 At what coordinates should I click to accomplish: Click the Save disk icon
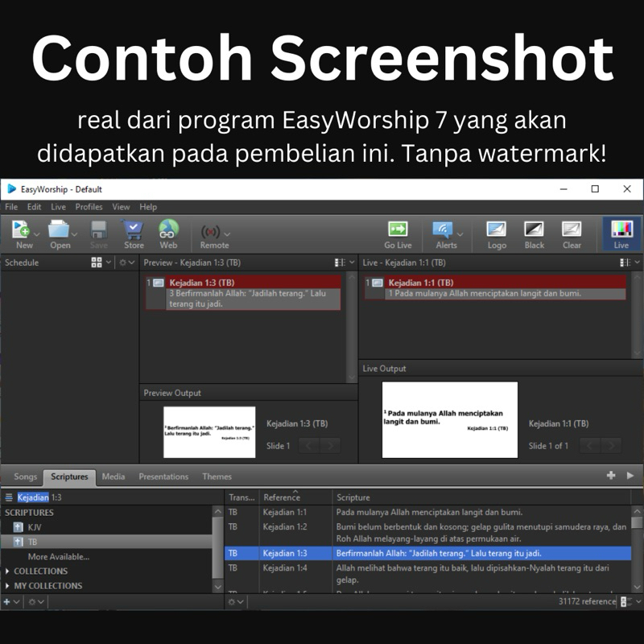coord(98,229)
